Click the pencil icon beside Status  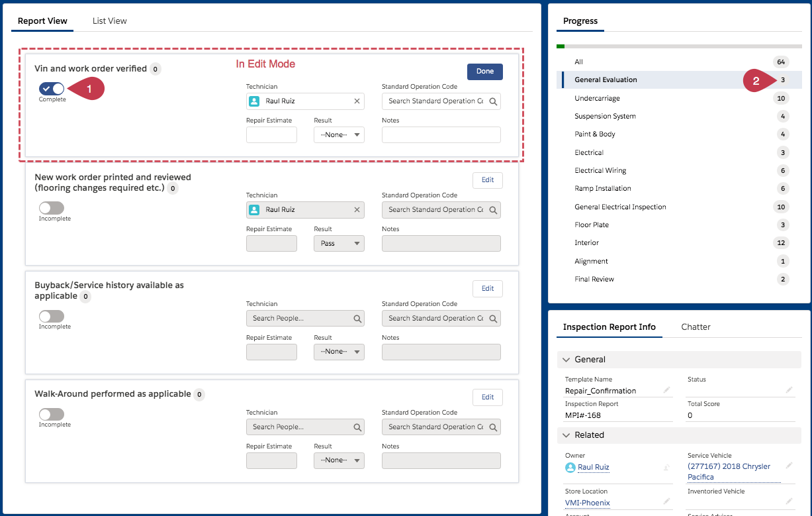click(x=789, y=391)
